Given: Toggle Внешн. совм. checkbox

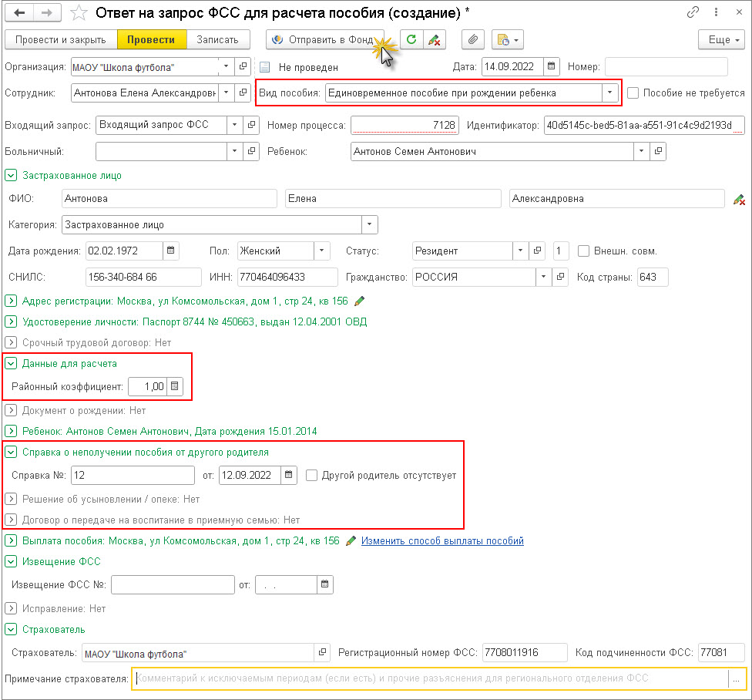Looking at the screenshot, I should 583,251.
